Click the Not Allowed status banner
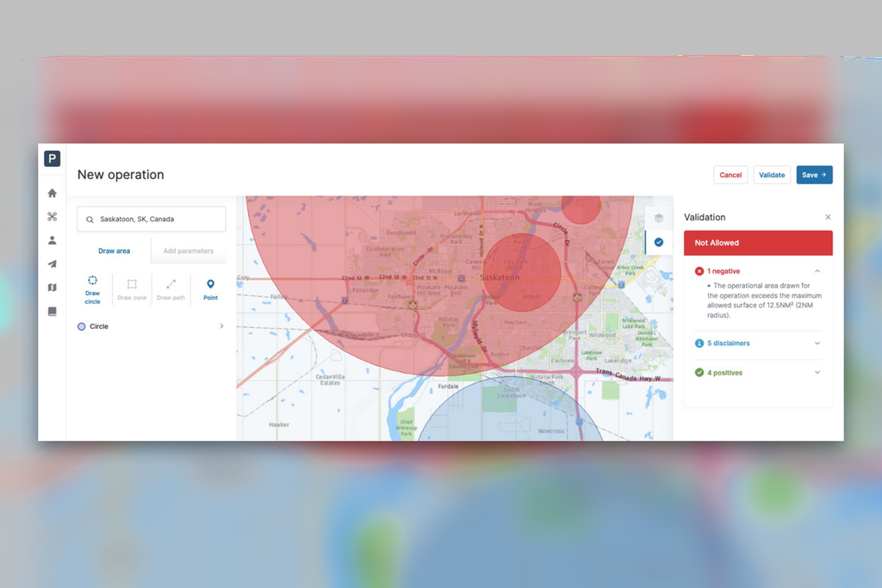The width and height of the screenshot is (882, 588). pyautogui.click(x=758, y=243)
